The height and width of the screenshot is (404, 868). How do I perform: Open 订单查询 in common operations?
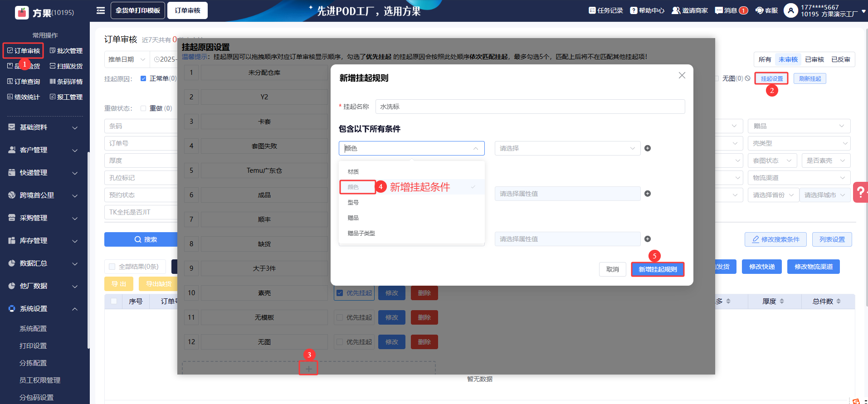24,82
